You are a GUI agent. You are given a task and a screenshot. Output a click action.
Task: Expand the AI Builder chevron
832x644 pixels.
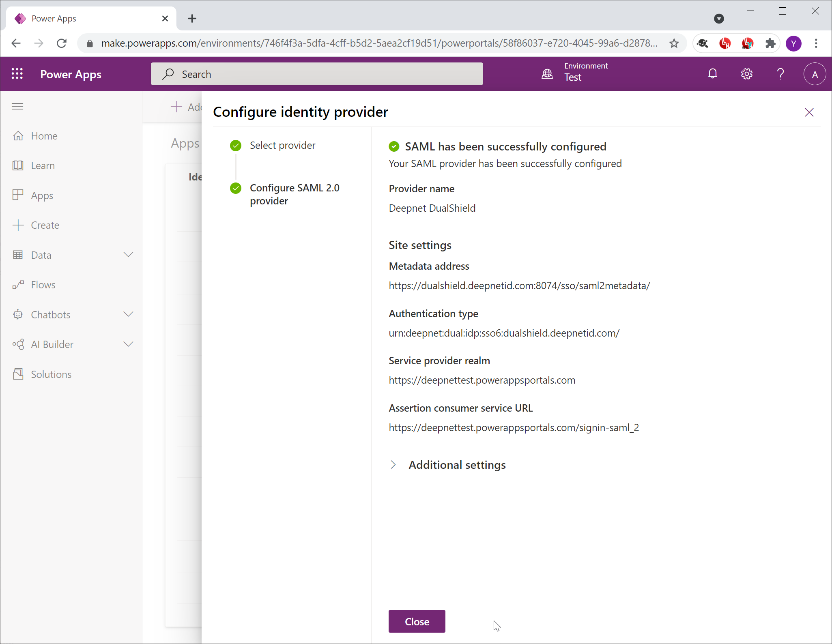(128, 344)
